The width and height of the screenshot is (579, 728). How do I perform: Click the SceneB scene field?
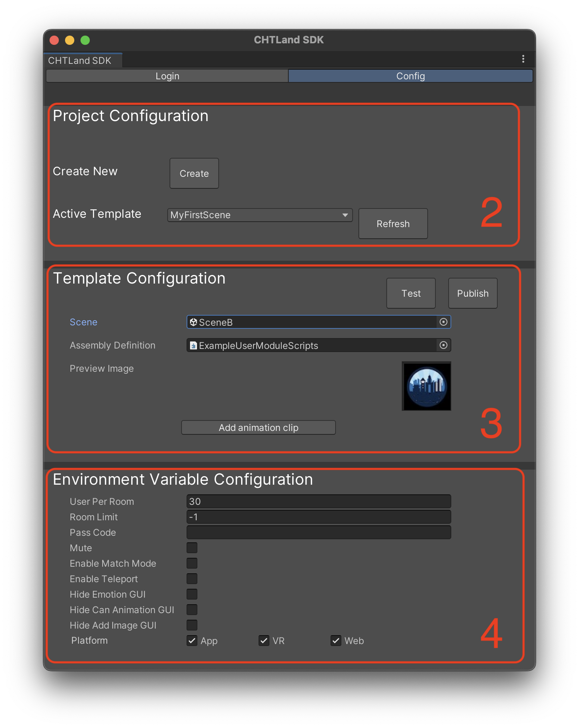click(x=319, y=322)
